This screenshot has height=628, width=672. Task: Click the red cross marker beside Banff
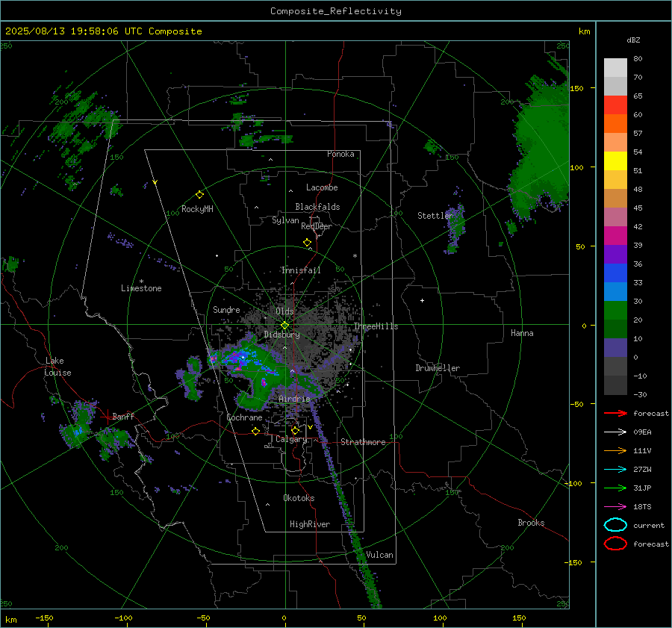click(107, 417)
